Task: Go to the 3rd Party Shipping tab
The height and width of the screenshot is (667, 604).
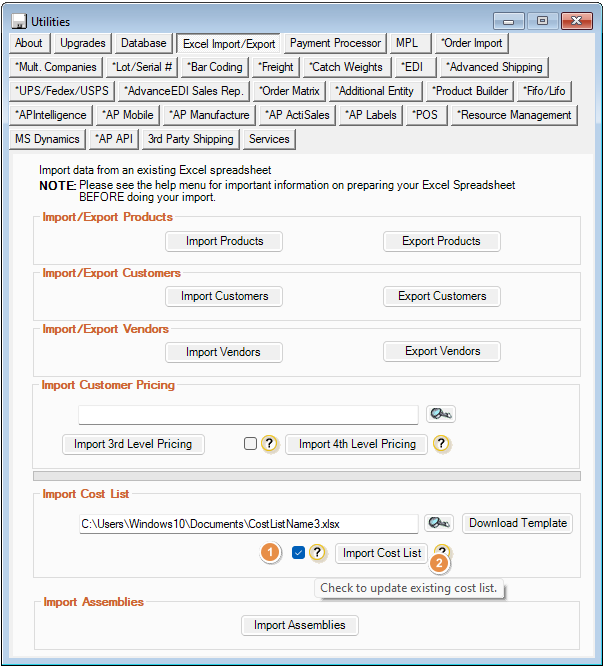Action: click(190, 139)
